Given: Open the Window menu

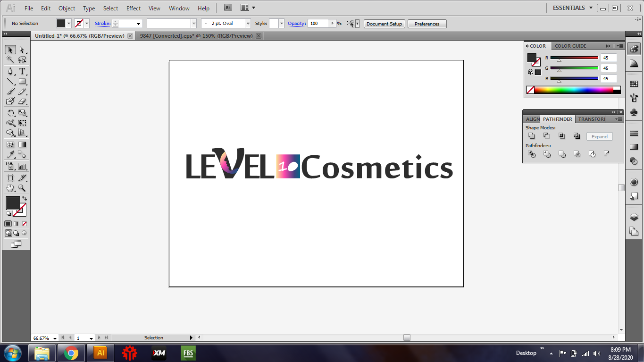Looking at the screenshot, I should [x=179, y=8].
